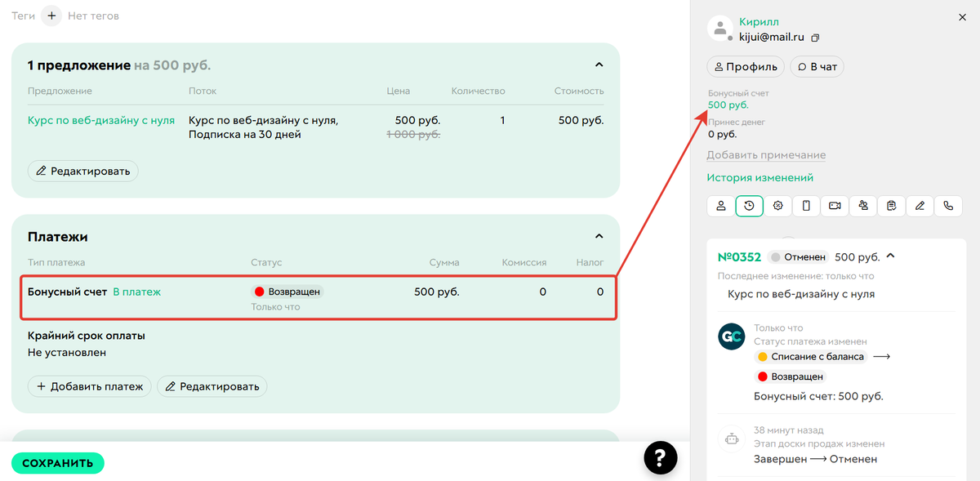Viewport: 980px width, 481px height.
Task: Click the GC avatar in the history entry
Action: tap(732, 336)
